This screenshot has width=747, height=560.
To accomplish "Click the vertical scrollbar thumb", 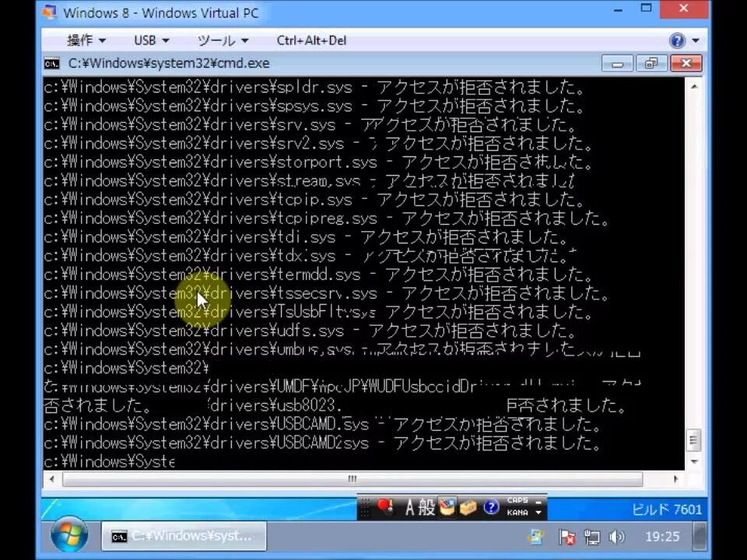I will (693, 440).
